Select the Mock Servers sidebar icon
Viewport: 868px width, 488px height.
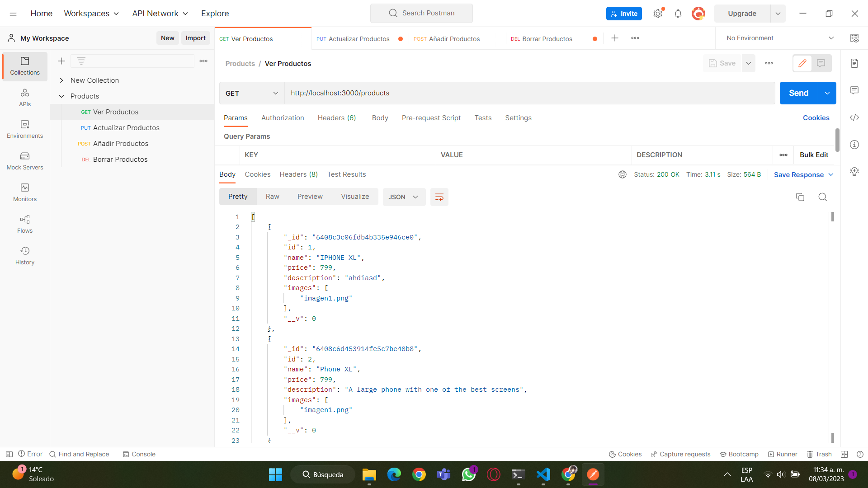[24, 161]
